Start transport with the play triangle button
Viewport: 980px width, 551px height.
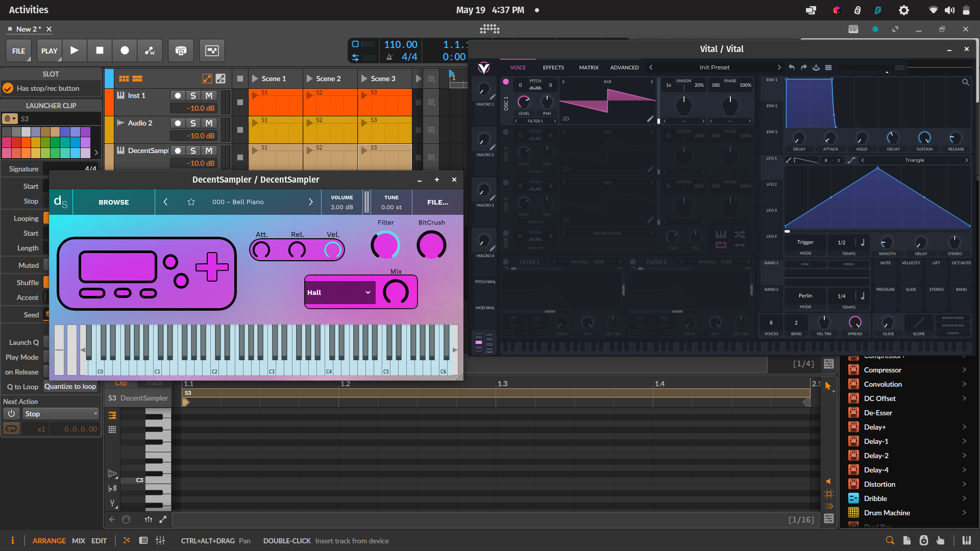(75, 51)
